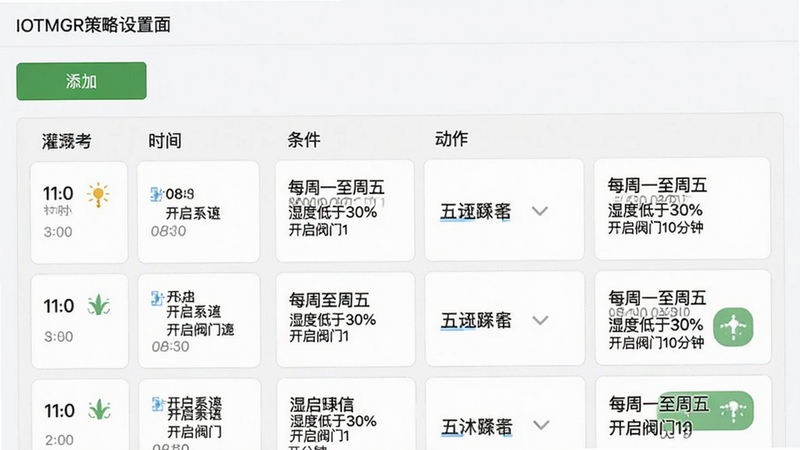Select the 时间 column header
Viewport: 800px width, 450px height.
(x=165, y=140)
